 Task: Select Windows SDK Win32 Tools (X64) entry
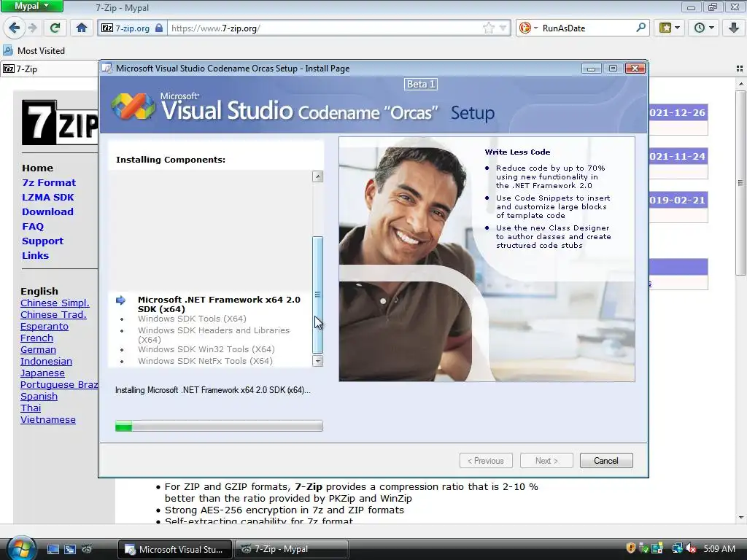(206, 349)
